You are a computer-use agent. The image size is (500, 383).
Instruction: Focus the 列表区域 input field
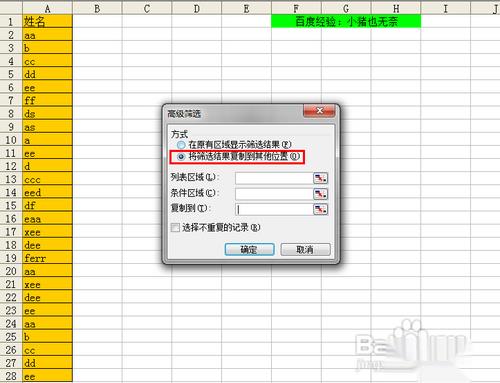274,178
